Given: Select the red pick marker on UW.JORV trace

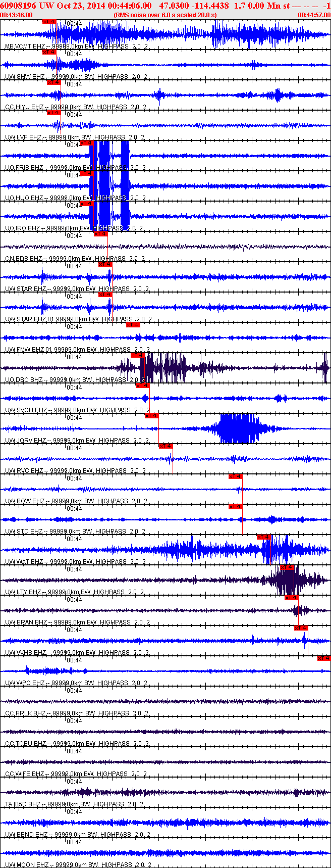Looking at the screenshot, I should click(x=151, y=416).
